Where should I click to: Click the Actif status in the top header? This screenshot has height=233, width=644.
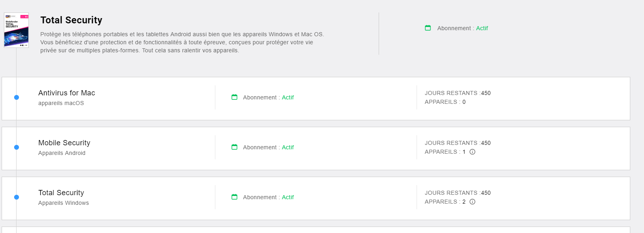click(482, 28)
